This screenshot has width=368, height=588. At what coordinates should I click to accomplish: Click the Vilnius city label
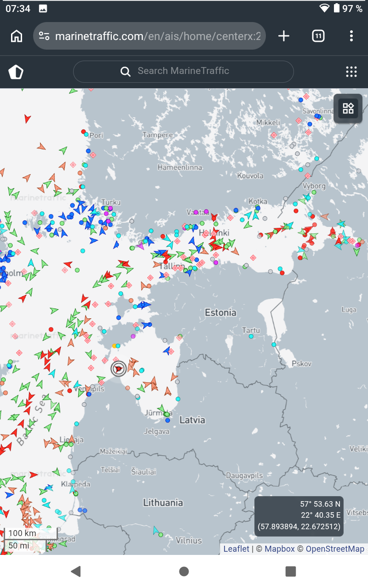point(189,540)
